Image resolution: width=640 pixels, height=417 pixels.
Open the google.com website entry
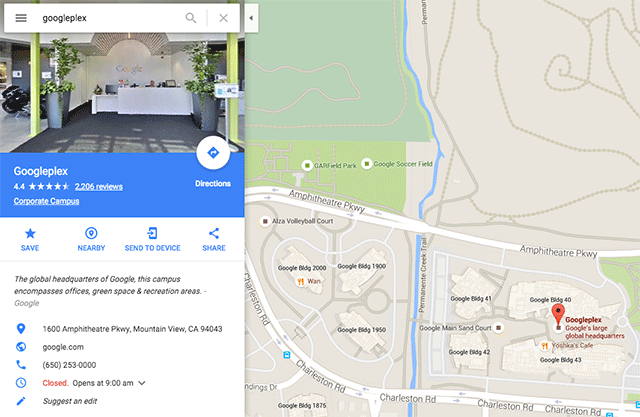[x=63, y=347]
